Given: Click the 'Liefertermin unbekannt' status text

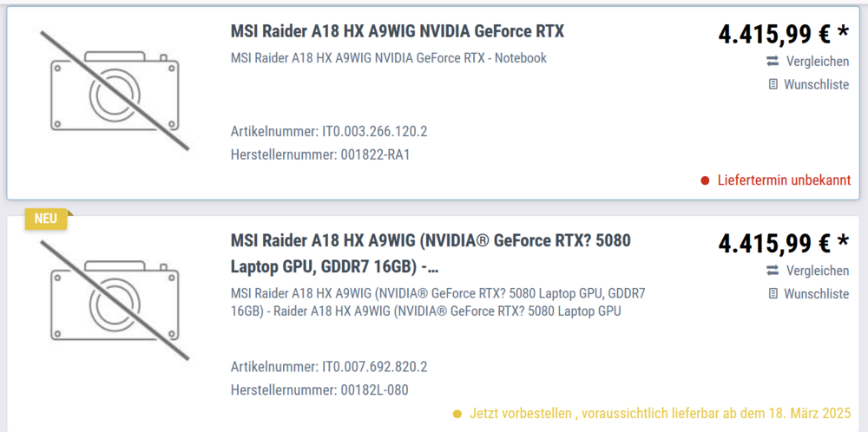Looking at the screenshot, I should (783, 180).
